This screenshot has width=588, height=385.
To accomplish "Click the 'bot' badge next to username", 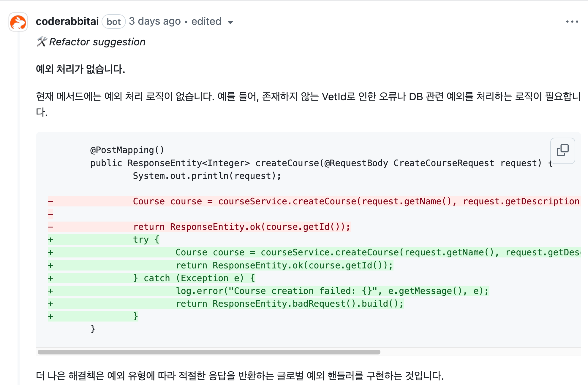I will point(113,22).
